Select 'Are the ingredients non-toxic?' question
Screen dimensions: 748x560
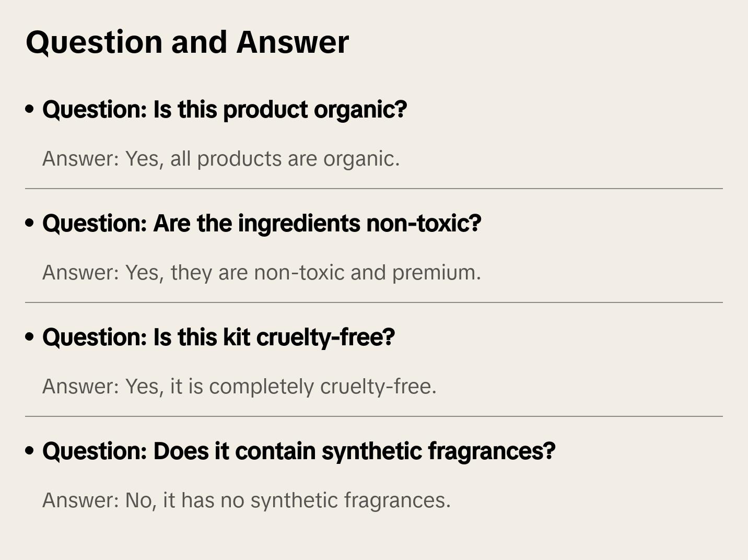point(261,224)
